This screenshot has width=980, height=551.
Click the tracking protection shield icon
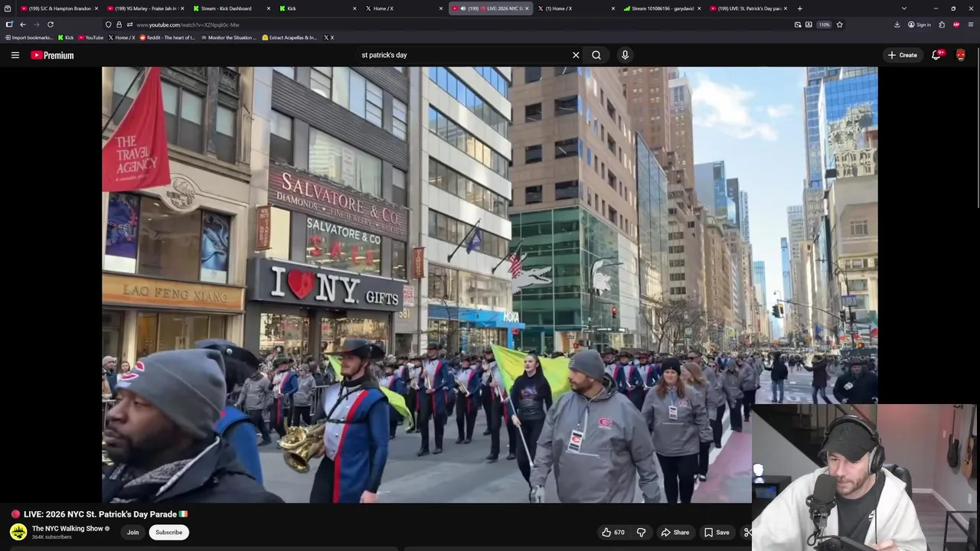point(109,24)
